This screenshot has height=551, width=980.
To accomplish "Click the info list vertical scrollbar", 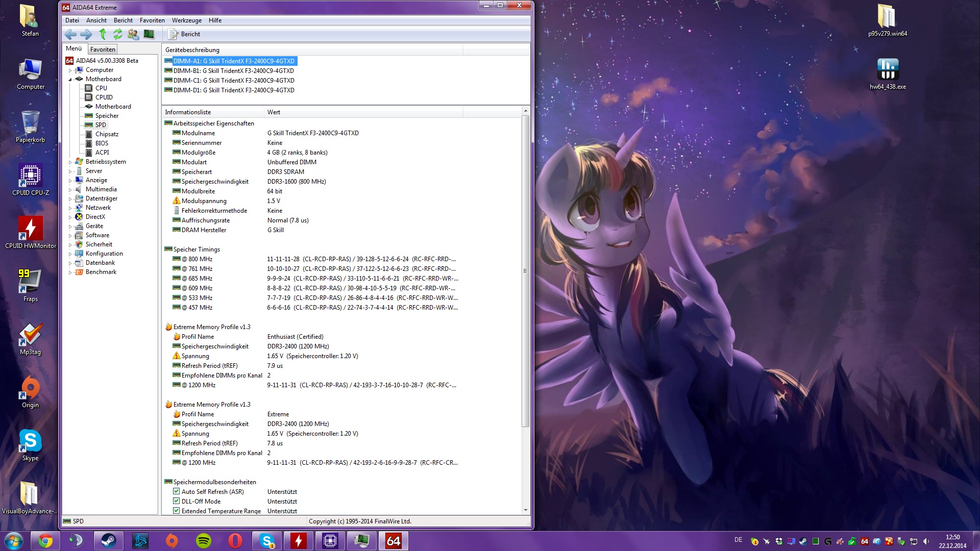I will 525,270.
